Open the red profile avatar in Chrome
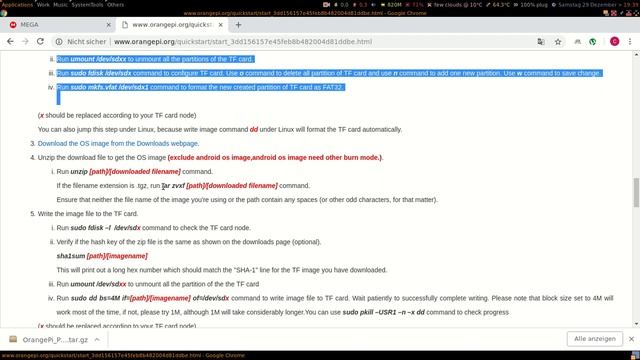This screenshot has height=360, width=640. tap(614, 42)
